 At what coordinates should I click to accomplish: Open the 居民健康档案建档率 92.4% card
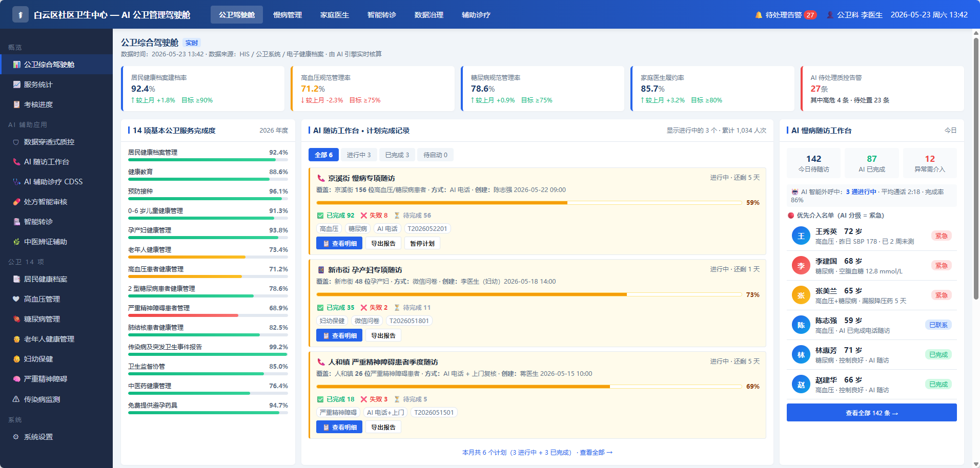pos(203,89)
